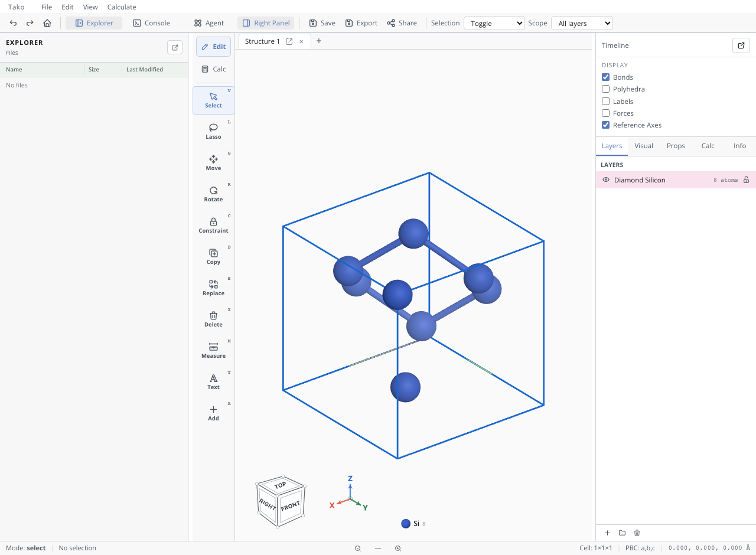This screenshot has height=555, width=756.
Task: Open the Calculate menu
Action: point(122,7)
